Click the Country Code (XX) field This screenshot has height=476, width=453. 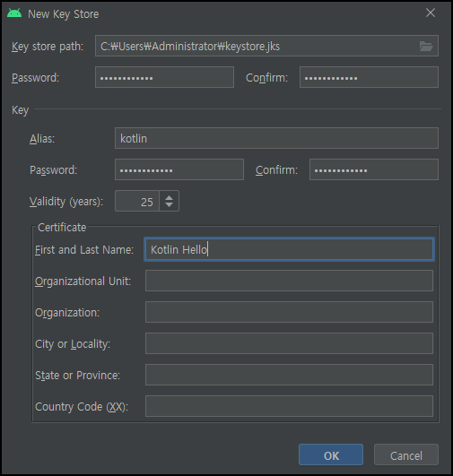click(x=289, y=406)
